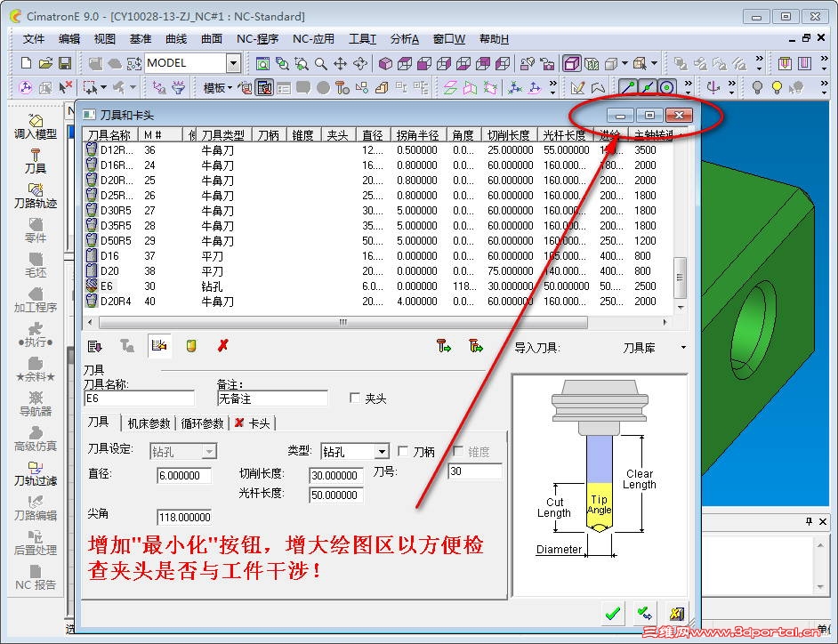
Task: Click 调入模型 in the left sidebar
Action: 36,126
